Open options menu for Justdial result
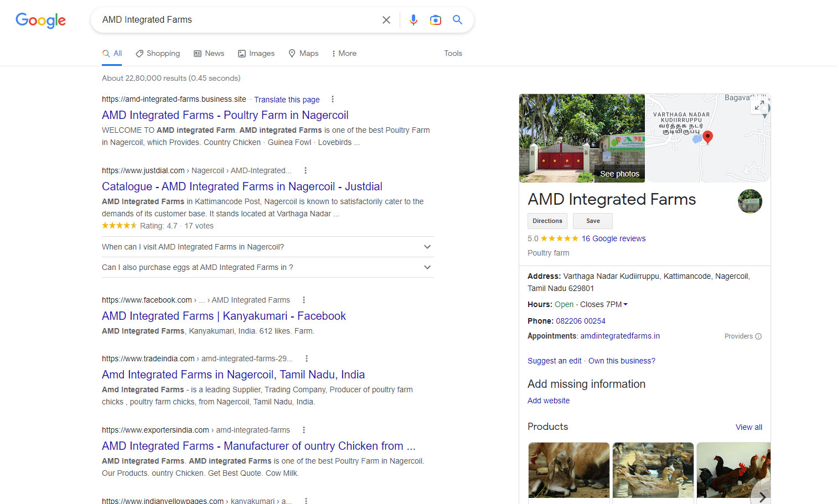The width and height of the screenshot is (837, 504). 306,170
